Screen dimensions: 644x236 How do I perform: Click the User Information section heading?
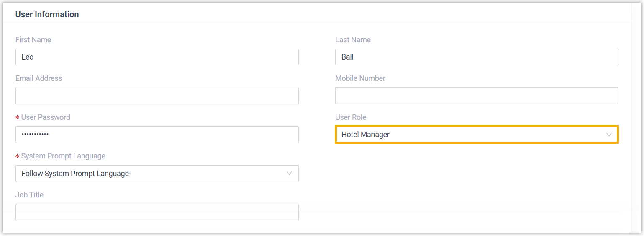click(47, 14)
